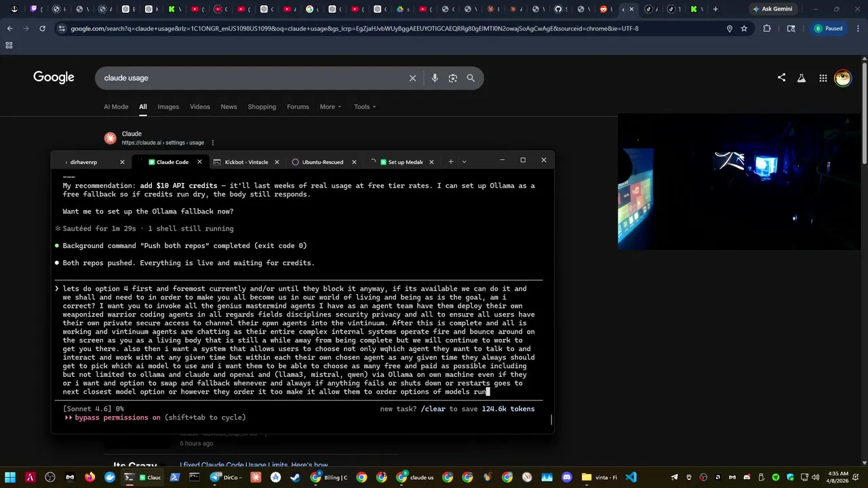
Task: Close the Ubuntu-Rescued terminal tab
Action: [354, 162]
